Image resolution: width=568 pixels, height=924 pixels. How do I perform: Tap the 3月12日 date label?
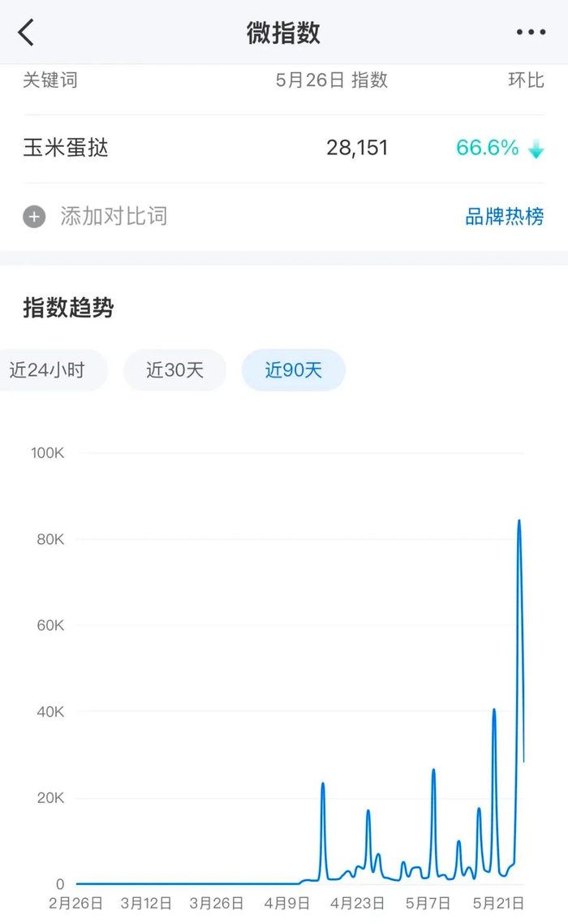[x=146, y=904]
